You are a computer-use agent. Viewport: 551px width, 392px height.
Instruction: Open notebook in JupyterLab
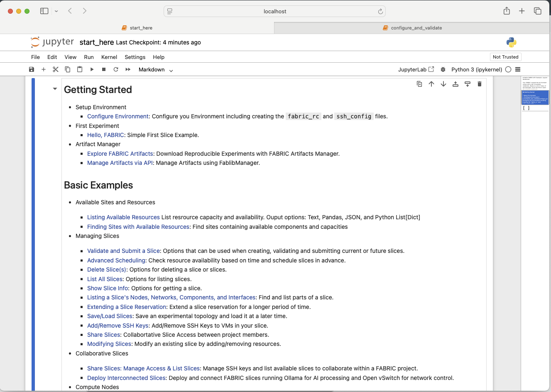[x=416, y=69]
